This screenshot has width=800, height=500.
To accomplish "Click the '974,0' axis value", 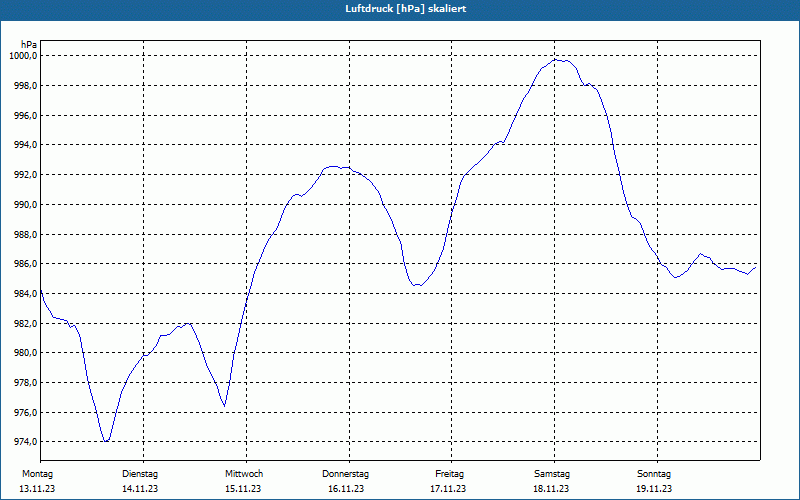I will coord(26,442).
